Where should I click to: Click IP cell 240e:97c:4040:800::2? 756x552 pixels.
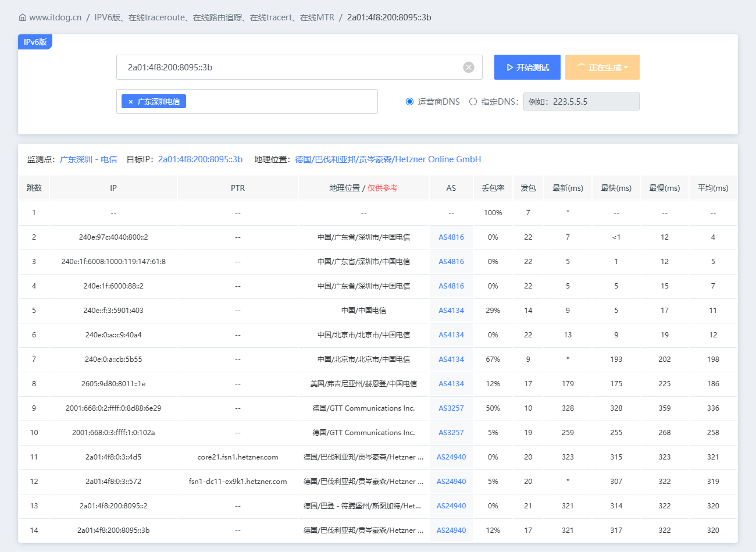pos(113,237)
